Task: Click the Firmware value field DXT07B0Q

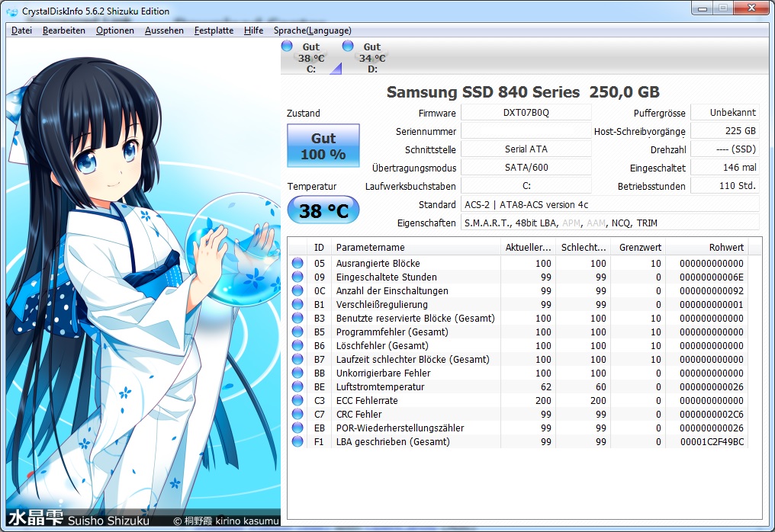Action: tap(526, 113)
